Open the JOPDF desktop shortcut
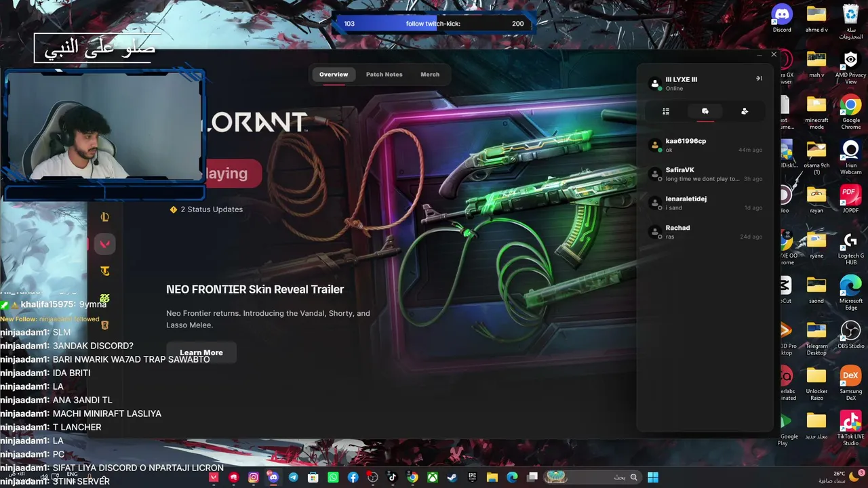The image size is (868, 488). 850,199
